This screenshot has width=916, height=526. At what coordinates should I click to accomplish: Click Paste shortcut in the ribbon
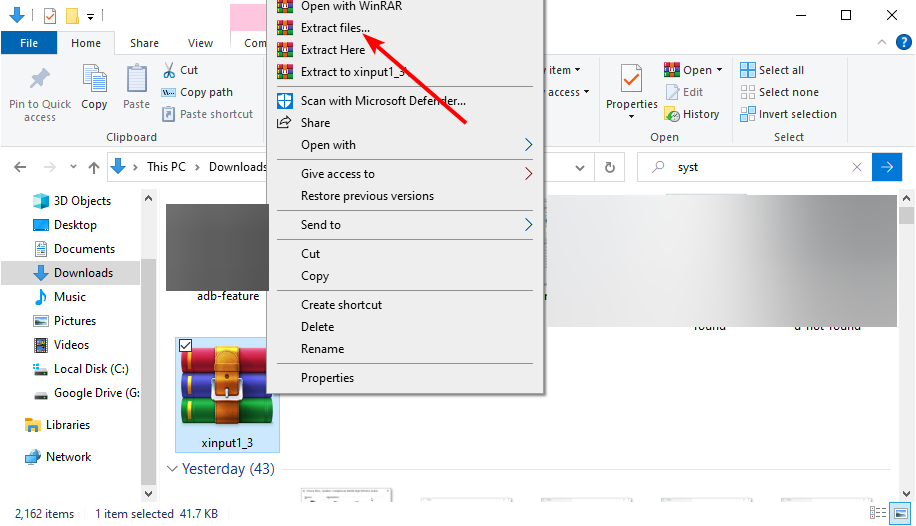(208, 114)
